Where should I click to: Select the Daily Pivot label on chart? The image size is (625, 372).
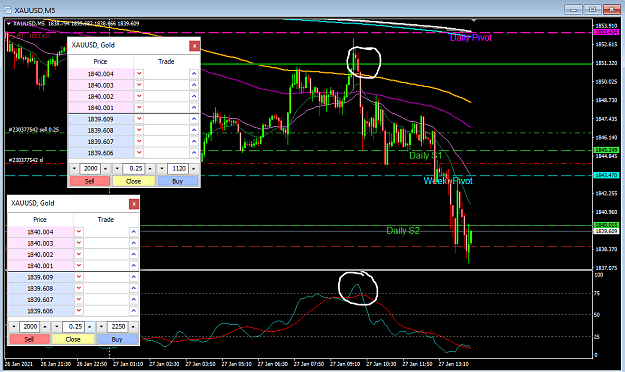pos(471,38)
